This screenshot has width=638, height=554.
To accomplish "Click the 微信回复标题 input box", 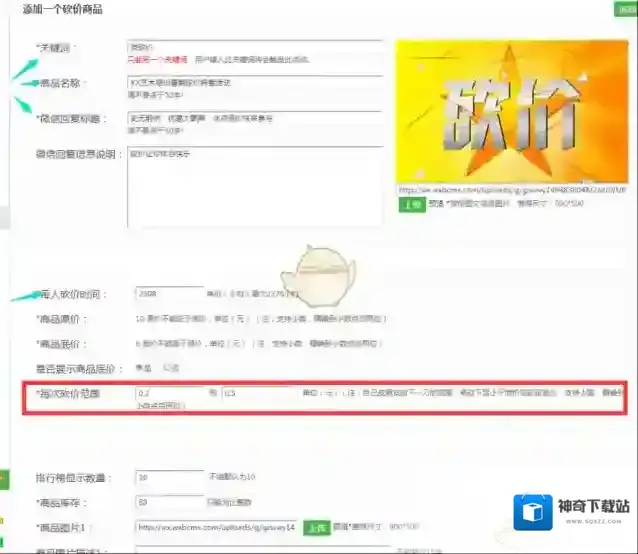I will click(254, 117).
